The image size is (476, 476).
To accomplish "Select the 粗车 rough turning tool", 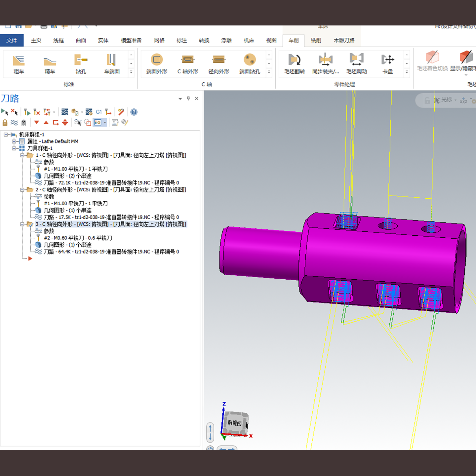I will [x=19, y=64].
